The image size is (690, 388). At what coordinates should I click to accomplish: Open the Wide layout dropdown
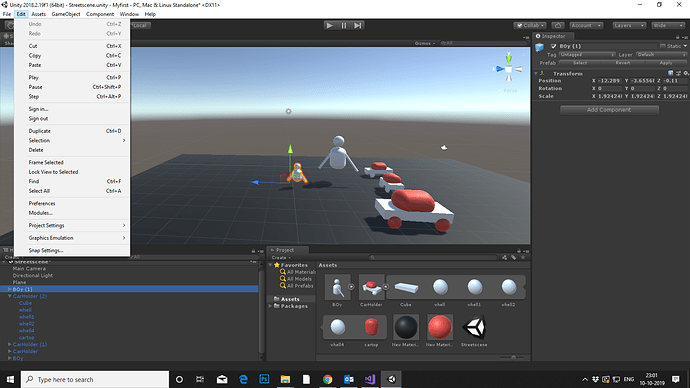click(668, 26)
